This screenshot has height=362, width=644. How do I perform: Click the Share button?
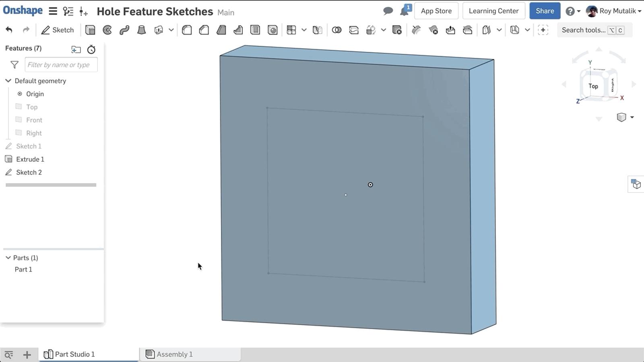coord(545,11)
